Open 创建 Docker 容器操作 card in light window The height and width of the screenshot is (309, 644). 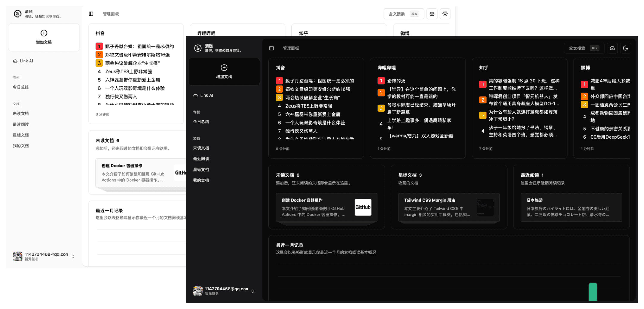[x=141, y=173]
